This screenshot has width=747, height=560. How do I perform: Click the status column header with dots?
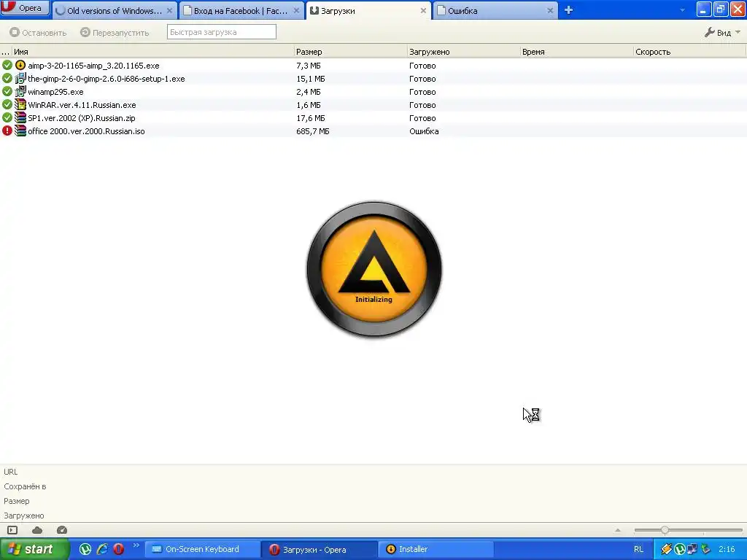[x=6, y=52]
